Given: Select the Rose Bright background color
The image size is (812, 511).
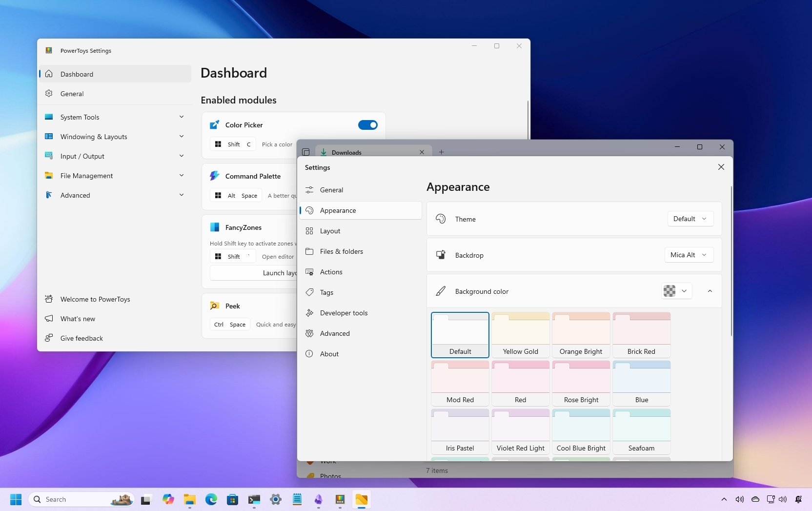Looking at the screenshot, I should (581, 382).
